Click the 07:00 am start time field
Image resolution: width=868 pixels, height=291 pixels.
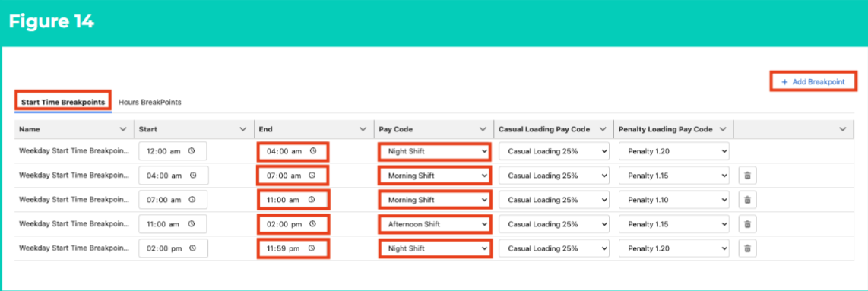173,200
